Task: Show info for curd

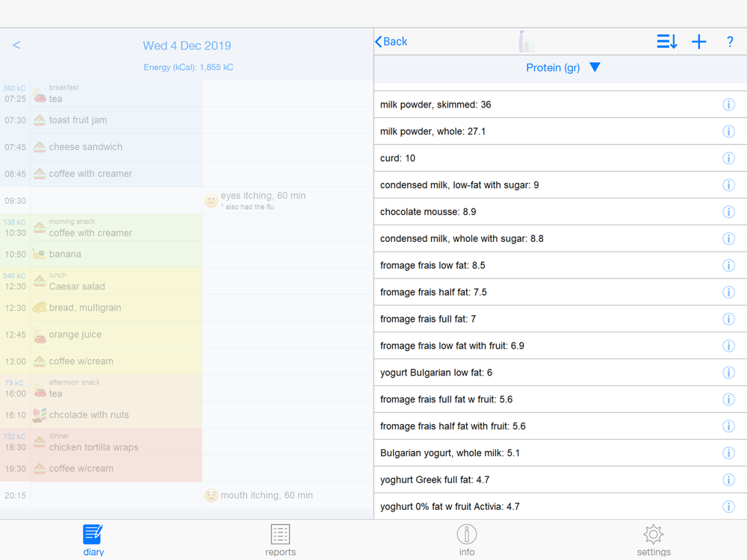Action: coord(728,158)
